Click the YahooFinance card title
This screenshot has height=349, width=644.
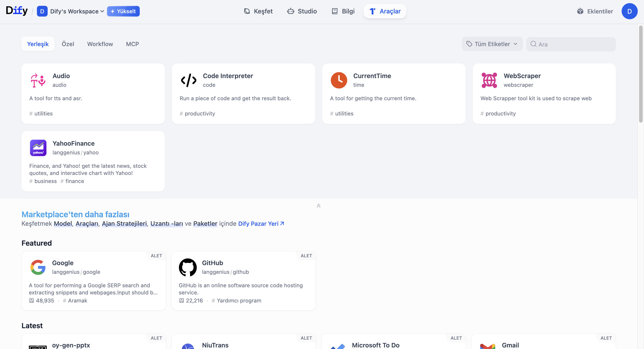74,143
